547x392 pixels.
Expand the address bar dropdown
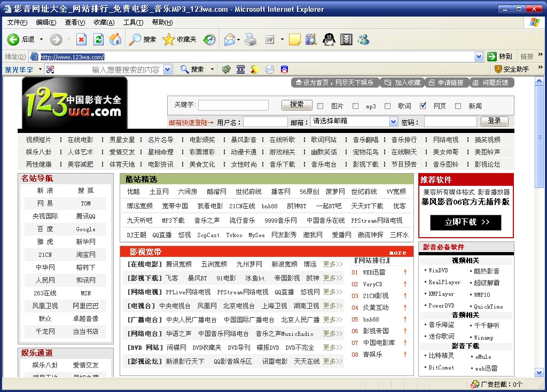click(x=479, y=57)
